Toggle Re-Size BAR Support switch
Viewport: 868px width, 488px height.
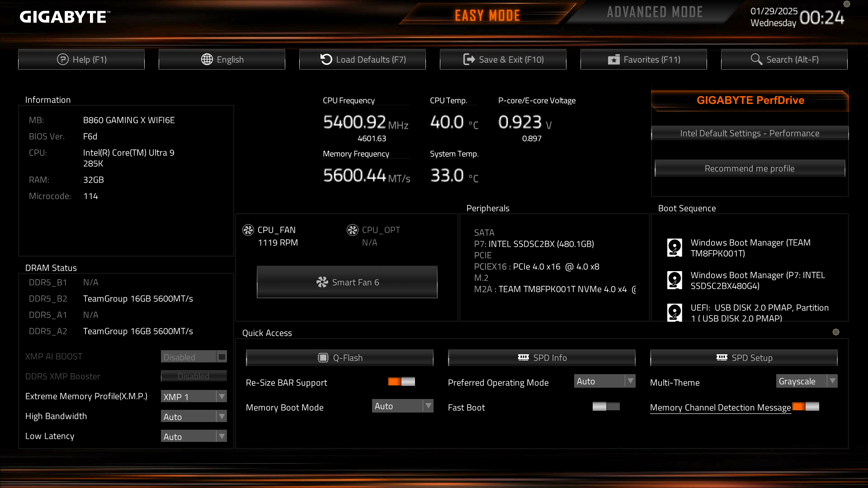[401, 382]
